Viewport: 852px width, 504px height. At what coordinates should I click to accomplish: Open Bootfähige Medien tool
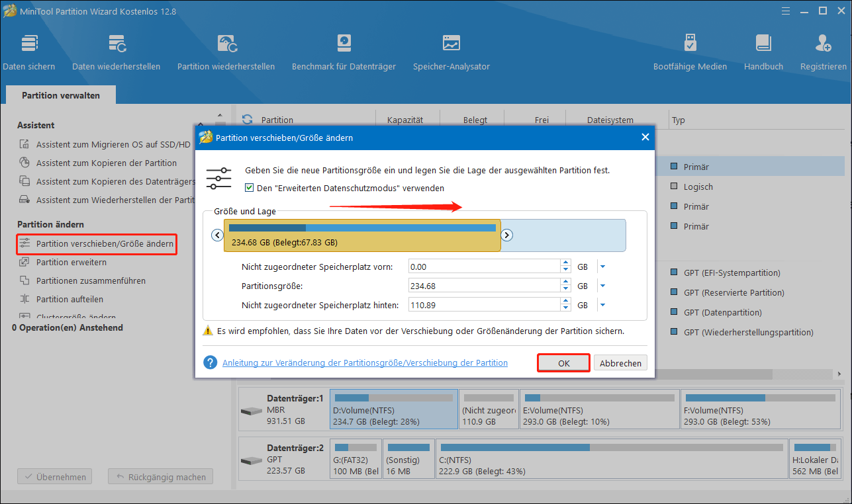click(690, 52)
